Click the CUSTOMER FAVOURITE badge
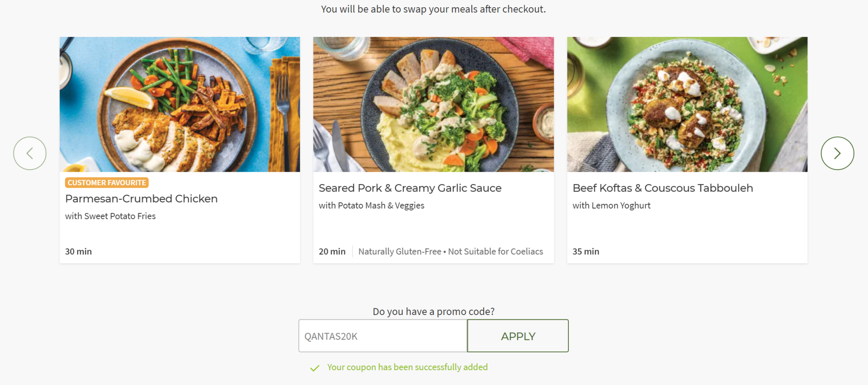Viewport: 868px width, 385px height. 106,182
